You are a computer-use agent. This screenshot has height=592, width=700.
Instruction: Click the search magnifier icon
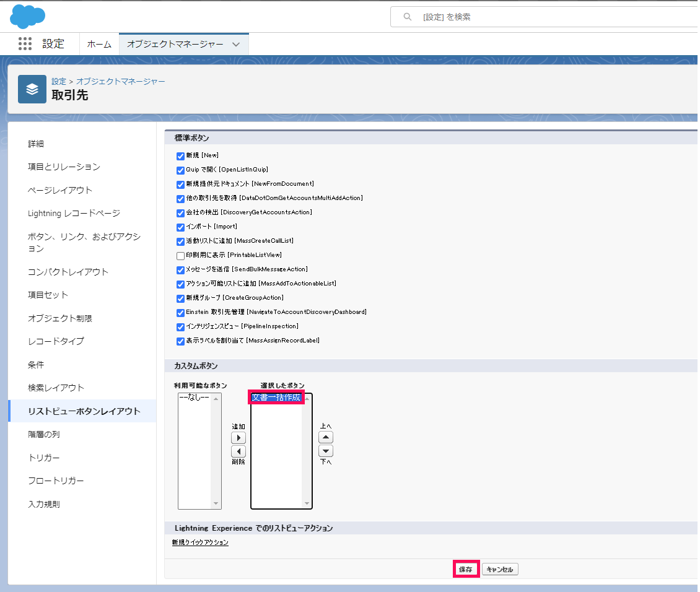point(407,17)
